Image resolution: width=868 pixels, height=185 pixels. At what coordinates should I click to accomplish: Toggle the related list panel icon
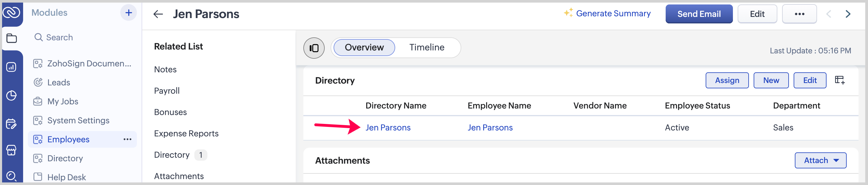[314, 48]
